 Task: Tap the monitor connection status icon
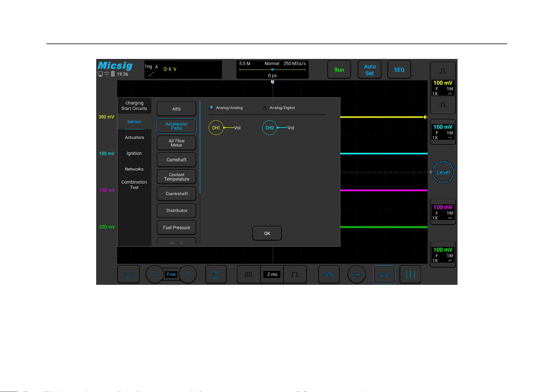click(100, 74)
